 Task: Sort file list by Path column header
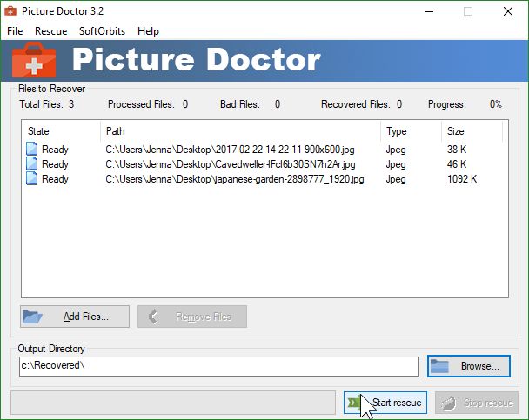pos(240,131)
